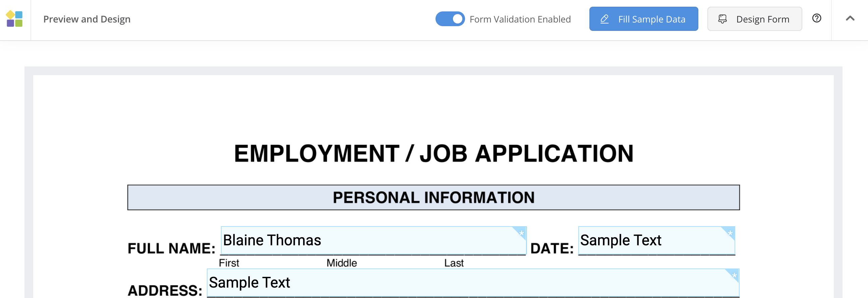Click the Date field with Sample Text
Image resolution: width=868 pixels, height=298 pixels.
654,241
